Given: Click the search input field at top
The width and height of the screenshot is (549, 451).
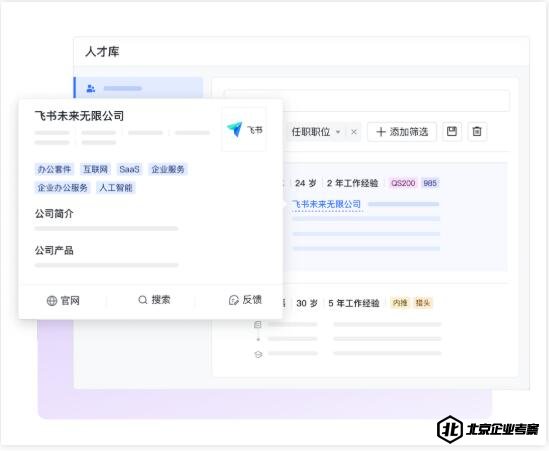Looking at the screenshot, I should pyautogui.click(x=367, y=100).
